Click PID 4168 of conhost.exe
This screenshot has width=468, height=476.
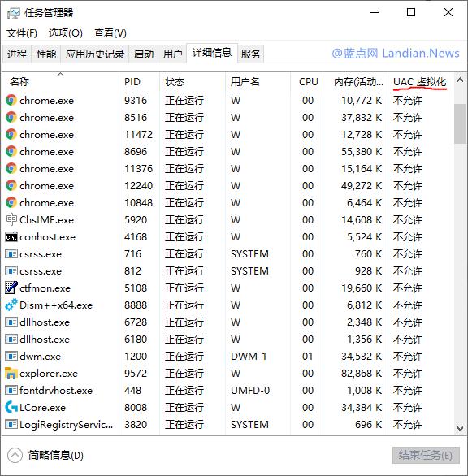[136, 237]
